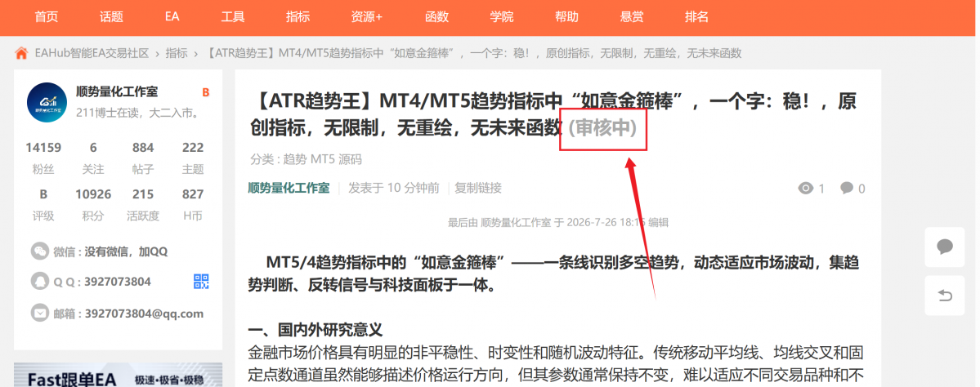The height and width of the screenshot is (387, 980).
Task: Open the 话题 nav item
Action: point(111,17)
